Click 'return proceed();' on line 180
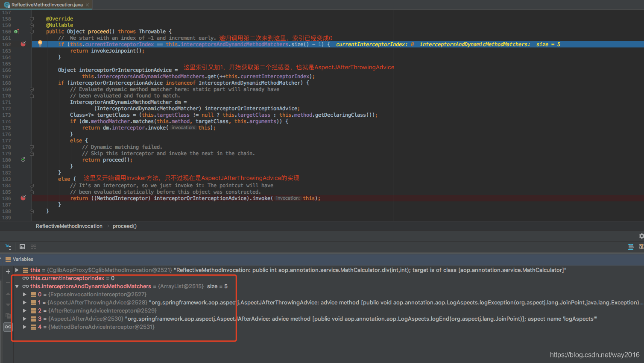Image resolution: width=644 pixels, height=363 pixels. pos(107,160)
